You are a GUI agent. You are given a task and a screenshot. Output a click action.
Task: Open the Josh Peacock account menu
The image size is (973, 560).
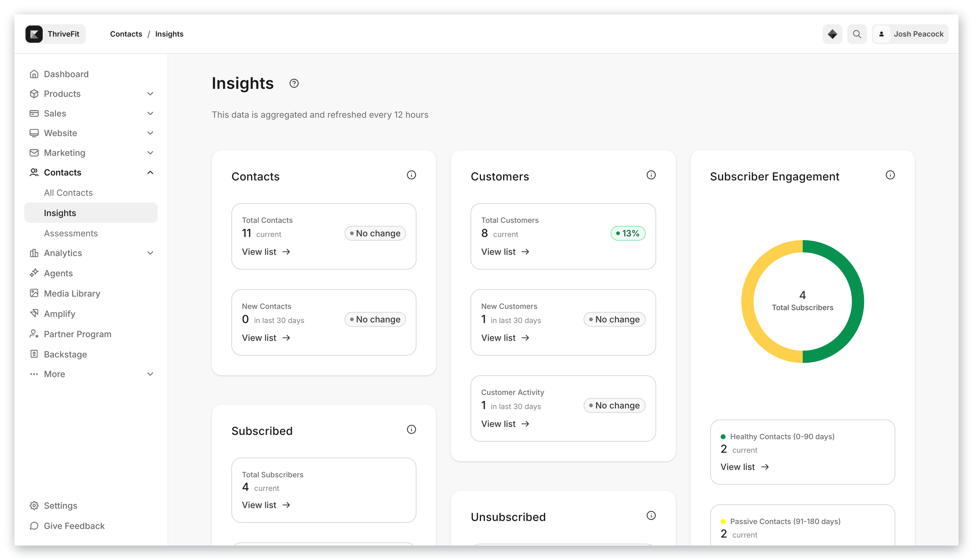point(910,34)
